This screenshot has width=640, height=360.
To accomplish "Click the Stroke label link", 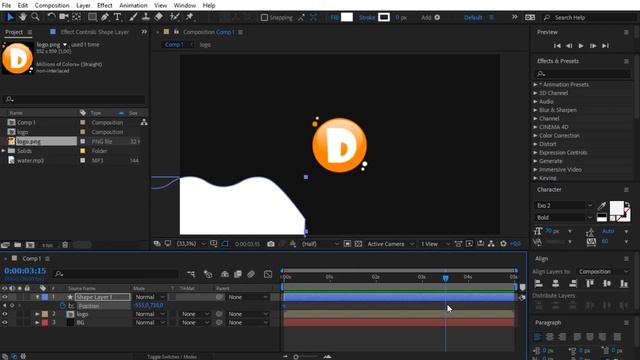I will point(367,18).
